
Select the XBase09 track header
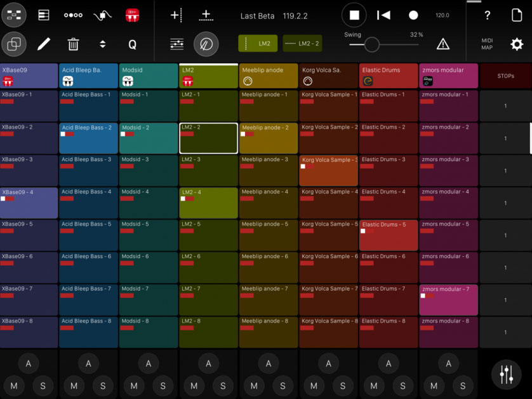click(29, 75)
